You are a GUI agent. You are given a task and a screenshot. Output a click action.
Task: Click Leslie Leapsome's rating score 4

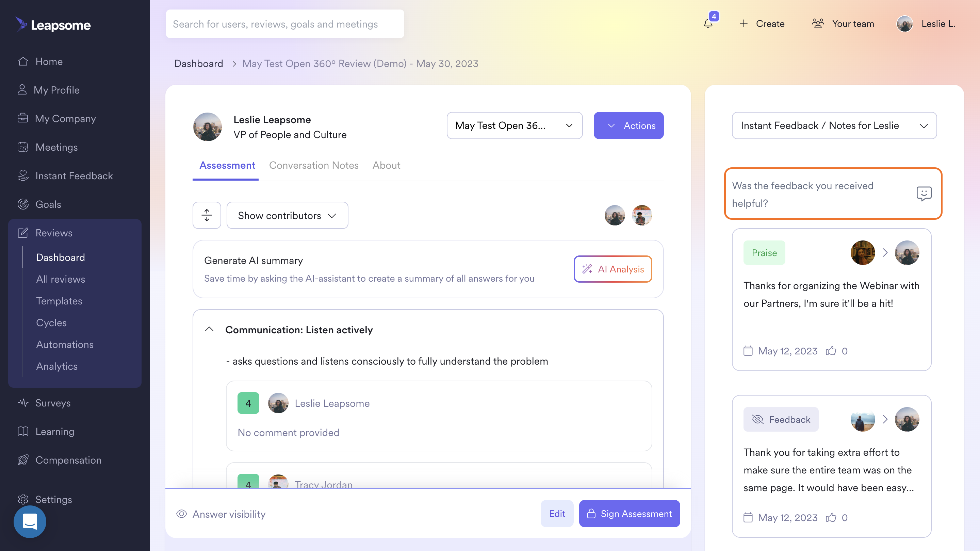(x=248, y=403)
